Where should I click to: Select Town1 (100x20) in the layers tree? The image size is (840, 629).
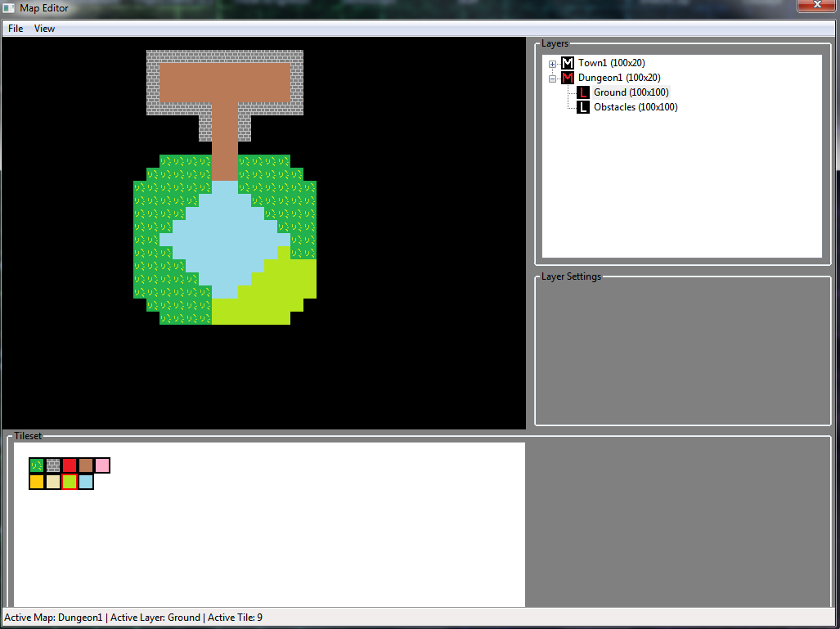click(x=612, y=63)
